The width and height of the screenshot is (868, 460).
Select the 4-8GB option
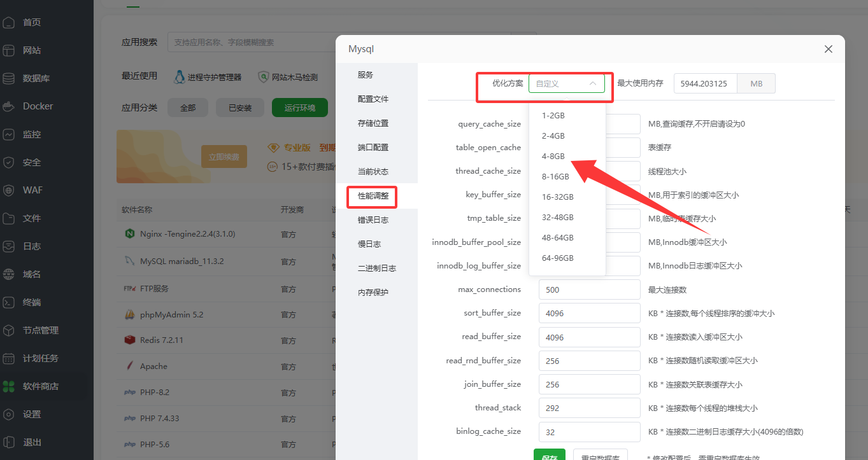(553, 156)
